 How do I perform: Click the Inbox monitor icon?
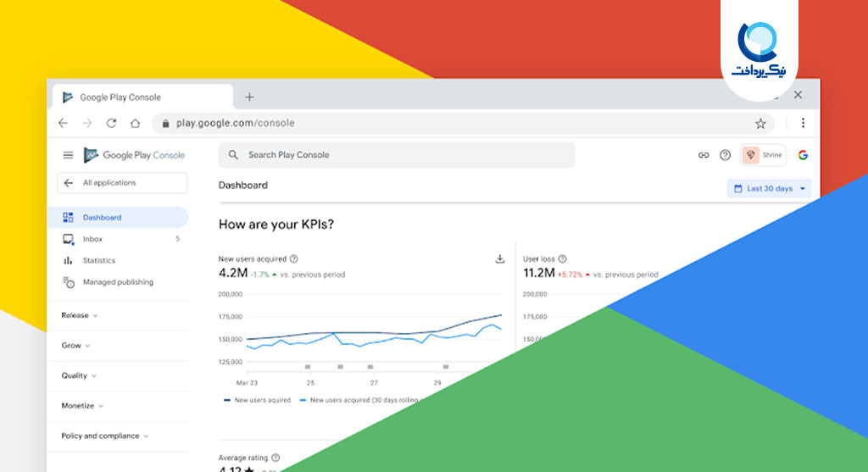(x=68, y=239)
